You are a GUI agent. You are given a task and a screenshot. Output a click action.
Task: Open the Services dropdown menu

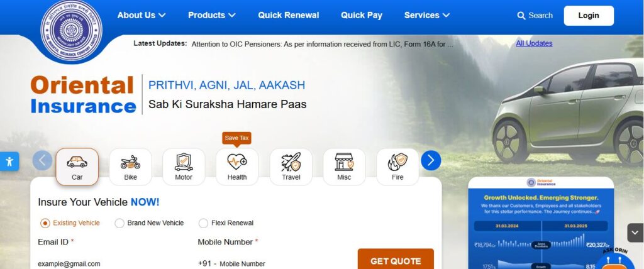click(x=427, y=15)
